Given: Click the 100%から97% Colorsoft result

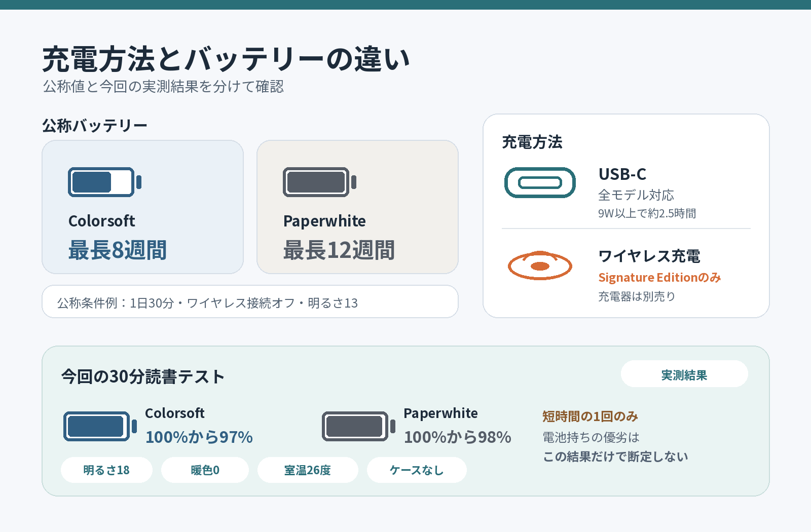Looking at the screenshot, I should coord(199,437).
